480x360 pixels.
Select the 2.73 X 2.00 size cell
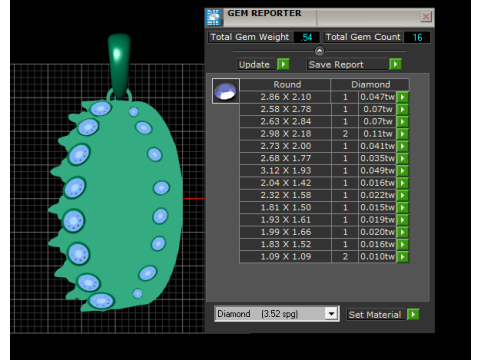coord(285,146)
